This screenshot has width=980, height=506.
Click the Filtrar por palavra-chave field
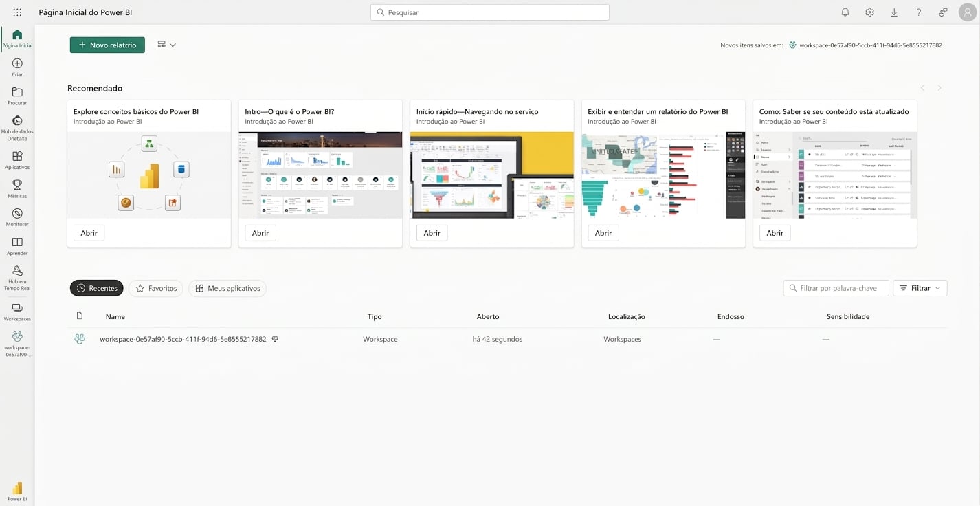coord(836,288)
